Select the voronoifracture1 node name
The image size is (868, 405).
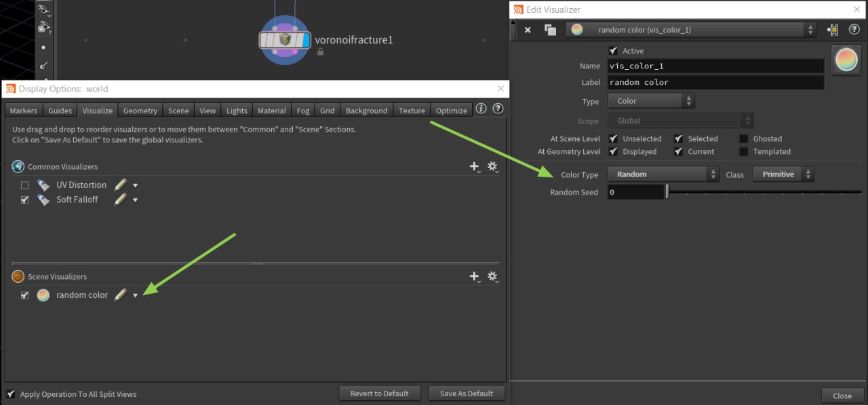click(354, 40)
